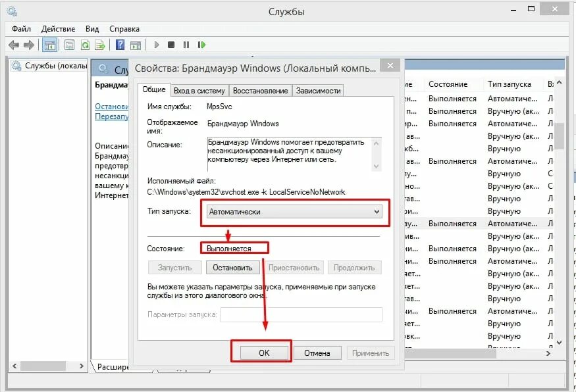Image resolution: width=576 pixels, height=392 pixels.
Task: Click the OK button
Action: [x=264, y=353]
